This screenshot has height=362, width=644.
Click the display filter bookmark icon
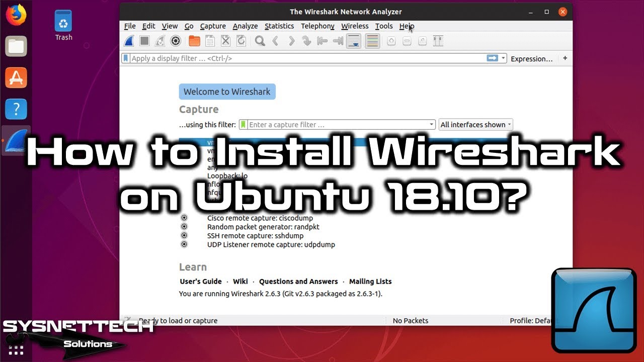point(126,58)
